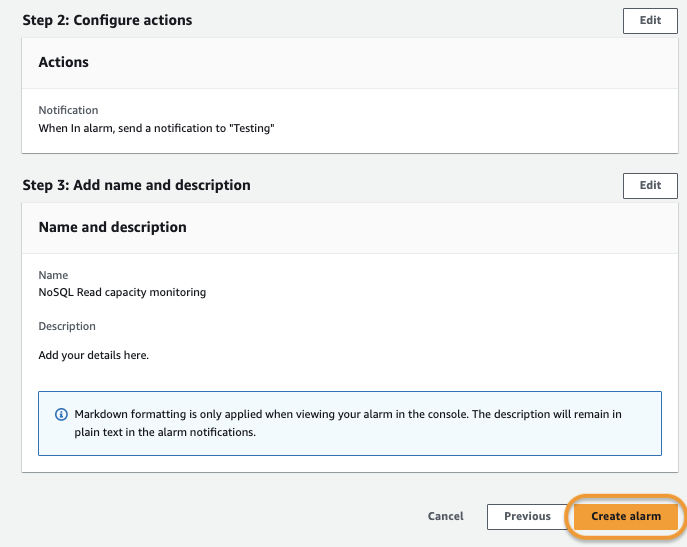Viewport: 687px width, 547px height.
Task: Click the Description field label
Action: 67,326
